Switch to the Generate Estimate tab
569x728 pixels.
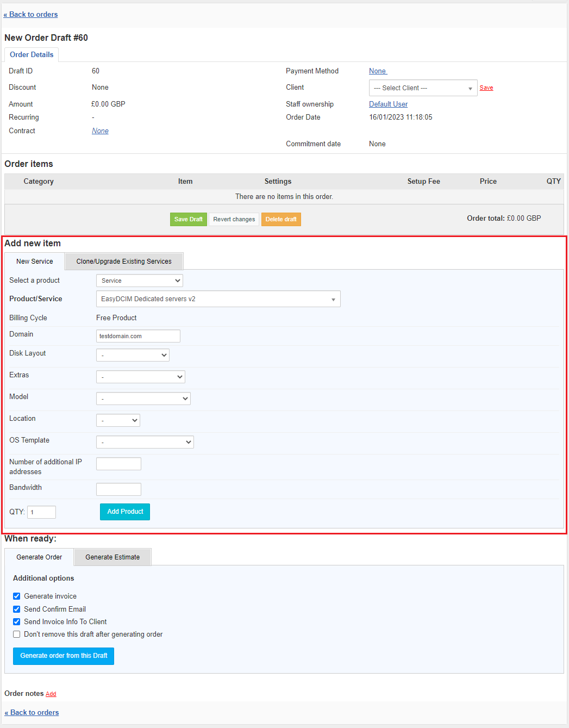(x=112, y=557)
